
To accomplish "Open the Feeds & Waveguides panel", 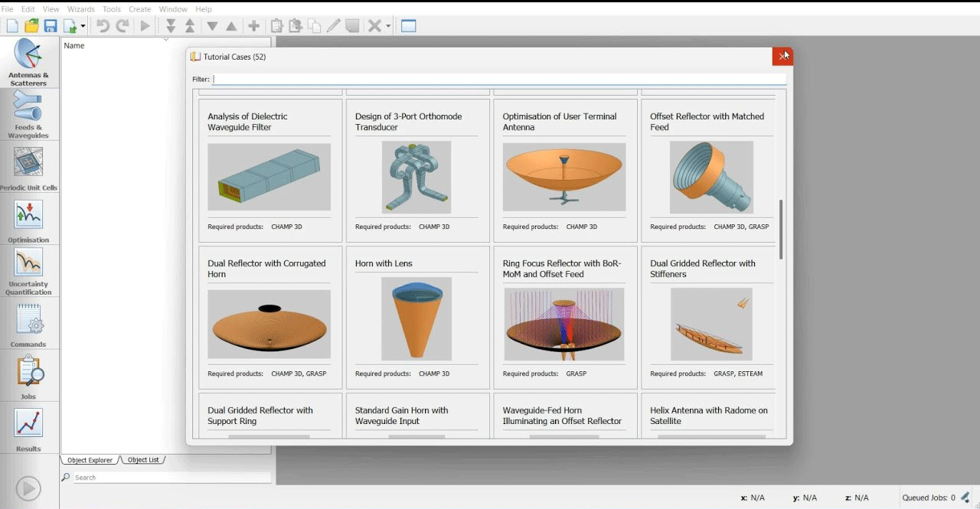I will tap(28, 115).
